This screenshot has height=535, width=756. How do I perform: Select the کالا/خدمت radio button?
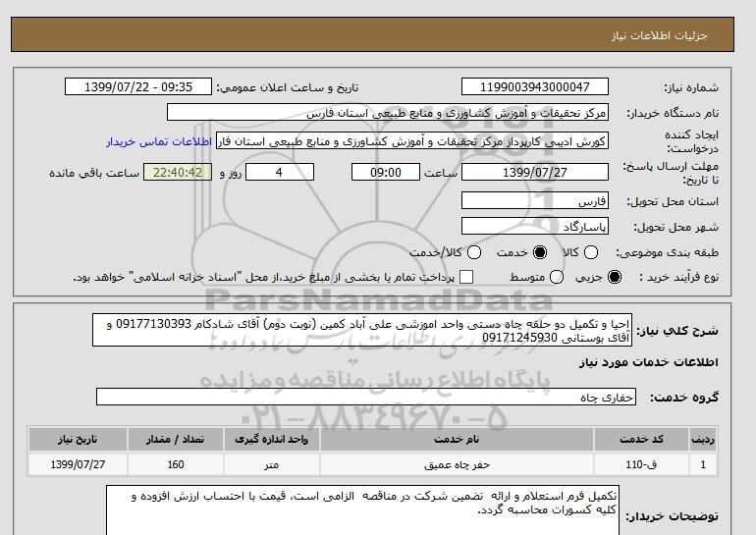click(474, 252)
